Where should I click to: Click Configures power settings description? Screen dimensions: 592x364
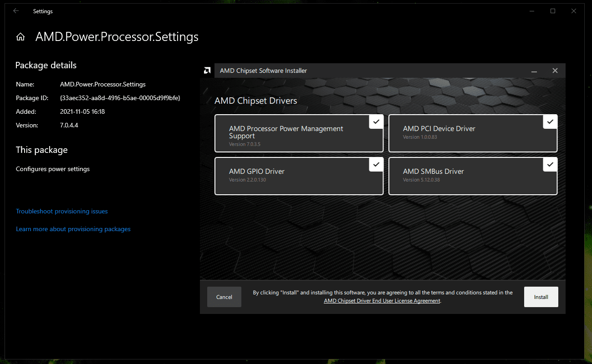[53, 169]
